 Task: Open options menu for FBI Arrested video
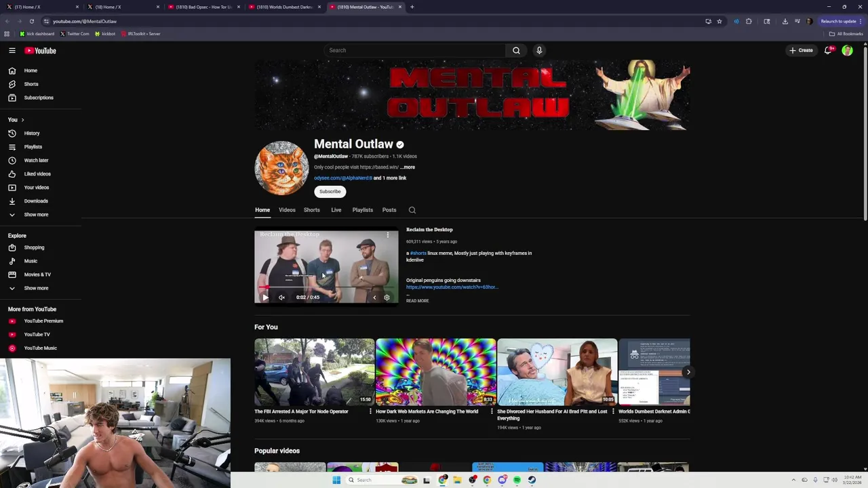click(x=370, y=412)
